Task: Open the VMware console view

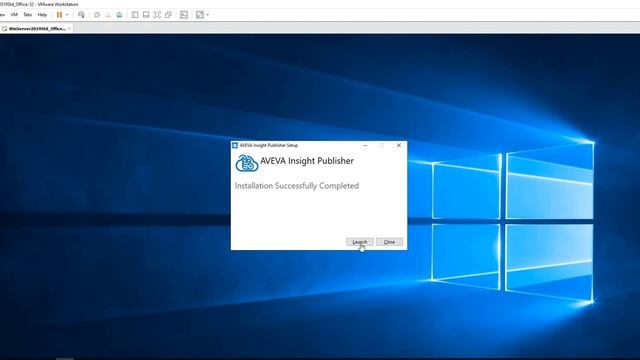Action: click(184, 15)
